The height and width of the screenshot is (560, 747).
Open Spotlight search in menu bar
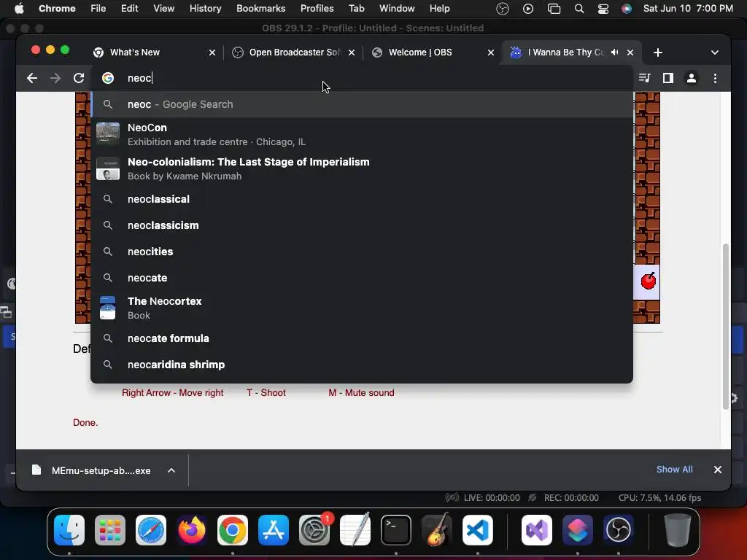click(x=578, y=8)
